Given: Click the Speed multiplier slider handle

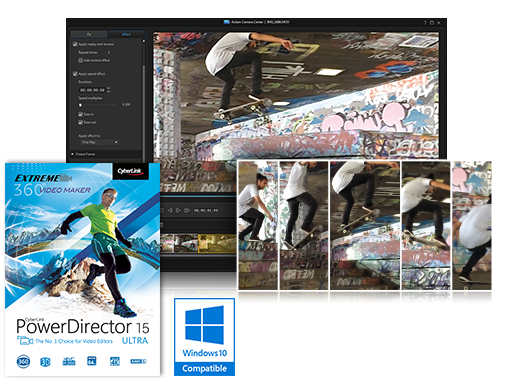Looking at the screenshot, I should click(80, 105).
